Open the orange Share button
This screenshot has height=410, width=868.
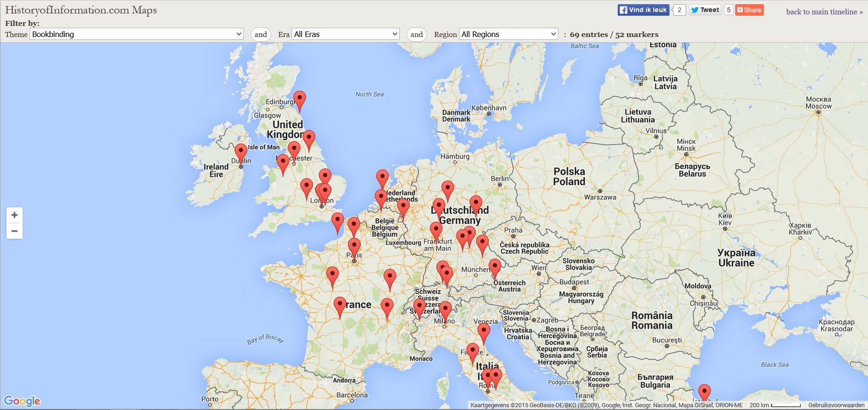click(750, 10)
